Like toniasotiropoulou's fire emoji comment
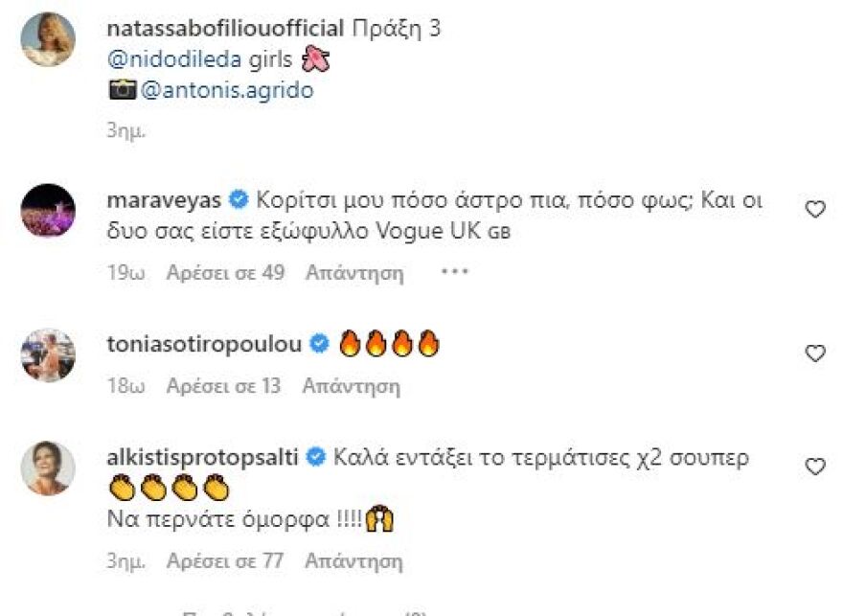The width and height of the screenshot is (843, 616). pyautogui.click(x=813, y=353)
